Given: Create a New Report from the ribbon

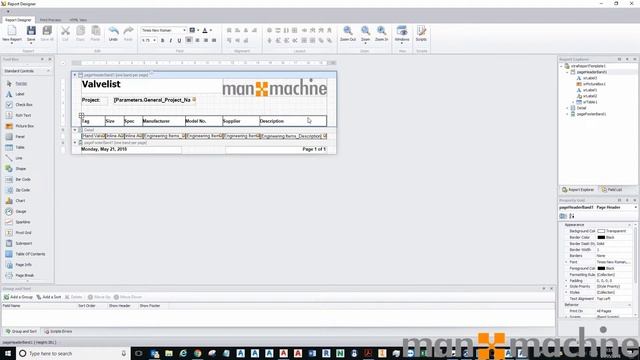Looking at the screenshot, I should coord(12,33).
